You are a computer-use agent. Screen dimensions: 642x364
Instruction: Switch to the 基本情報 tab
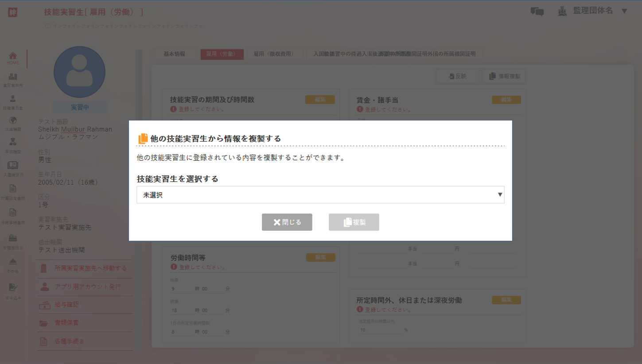coord(174,54)
